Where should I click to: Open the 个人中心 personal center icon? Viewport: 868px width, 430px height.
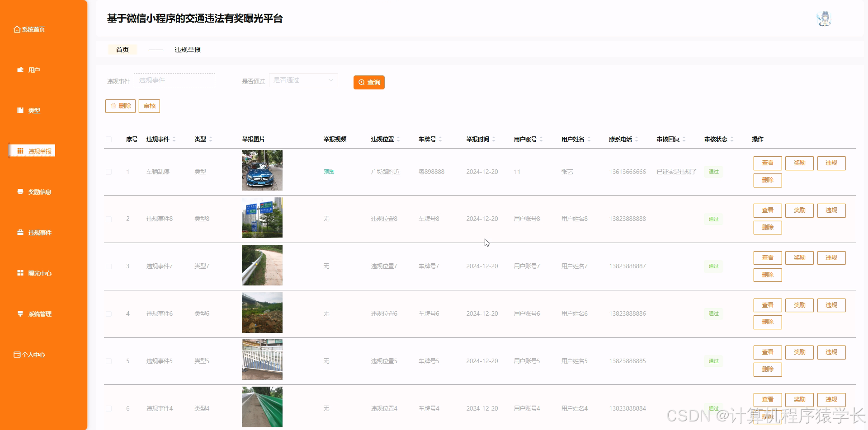click(17, 354)
